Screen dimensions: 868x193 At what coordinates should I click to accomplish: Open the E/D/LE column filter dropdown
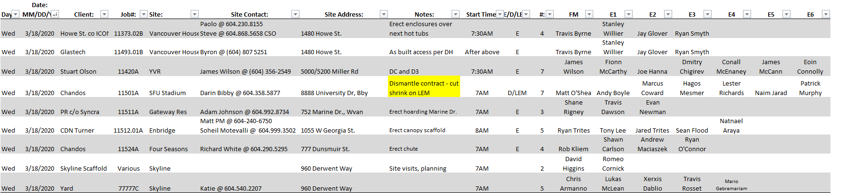coord(526,14)
